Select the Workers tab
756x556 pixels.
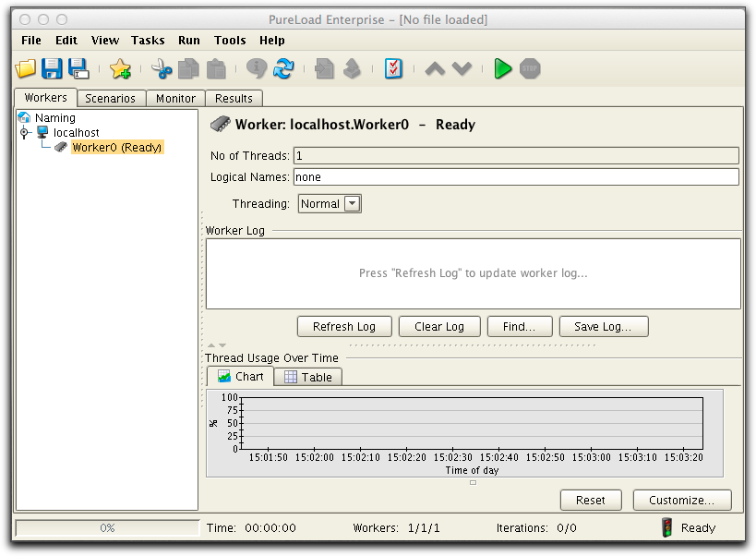(46, 98)
